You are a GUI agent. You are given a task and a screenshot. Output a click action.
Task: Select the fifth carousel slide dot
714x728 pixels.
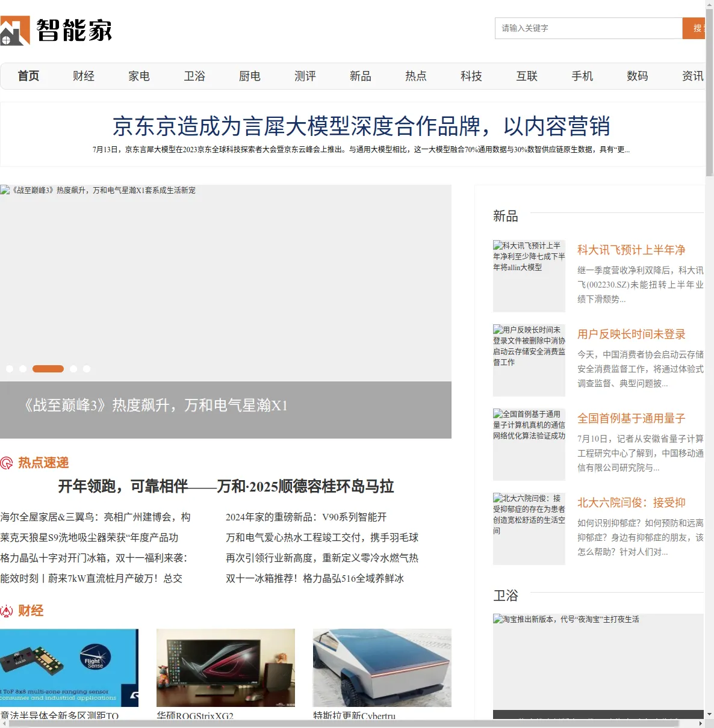pos(87,369)
